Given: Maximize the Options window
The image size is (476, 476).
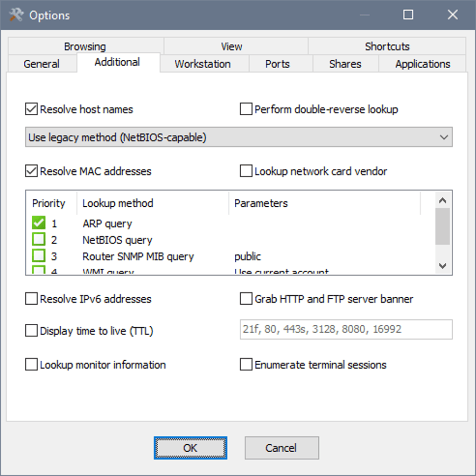Looking at the screenshot, I should [408, 15].
